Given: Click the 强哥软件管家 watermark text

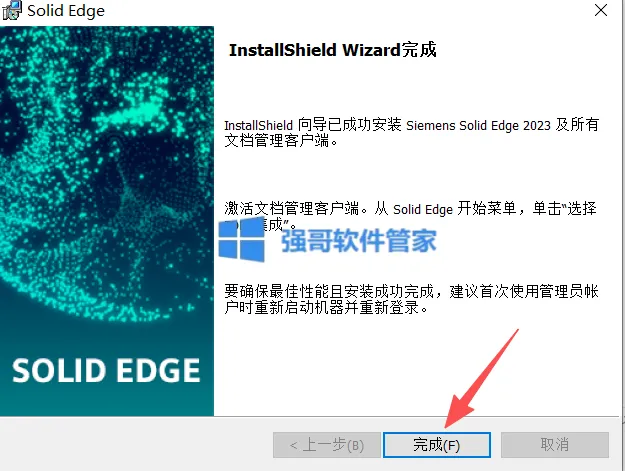Looking at the screenshot, I should [359, 241].
